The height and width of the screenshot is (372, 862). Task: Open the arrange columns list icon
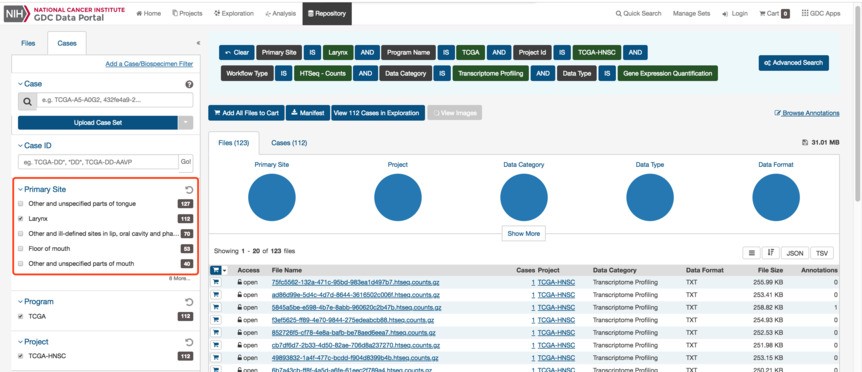pos(751,253)
